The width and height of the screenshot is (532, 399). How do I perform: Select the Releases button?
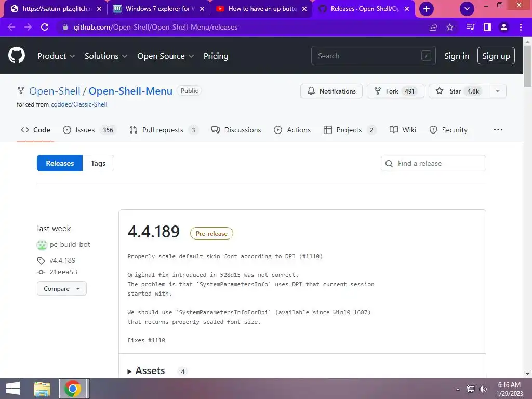60,163
